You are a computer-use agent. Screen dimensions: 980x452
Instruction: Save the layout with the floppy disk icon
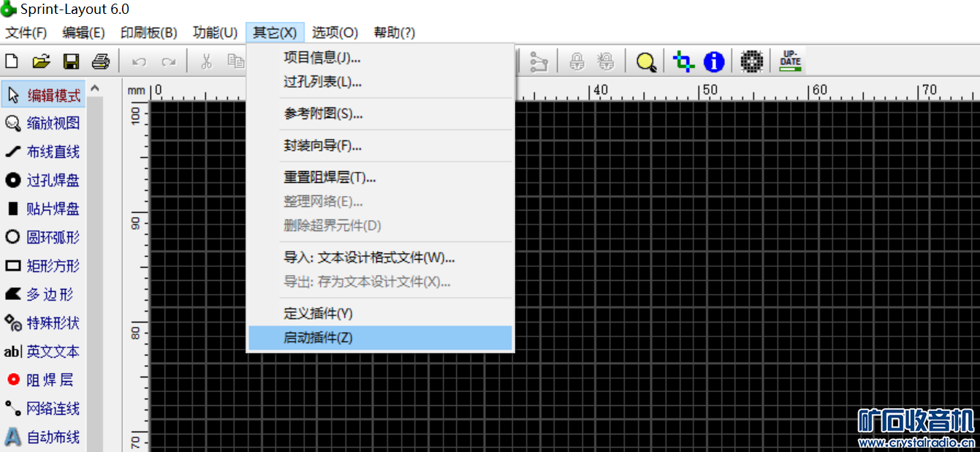[x=71, y=61]
